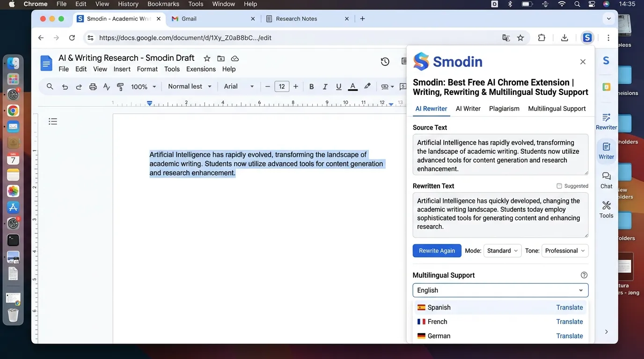Activate the paint format roller tool

(x=120, y=86)
